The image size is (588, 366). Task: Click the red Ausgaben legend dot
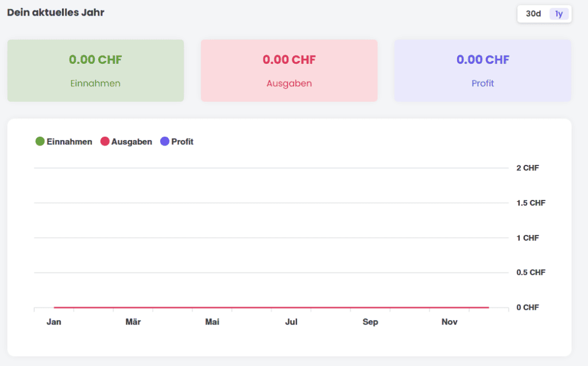tap(105, 141)
